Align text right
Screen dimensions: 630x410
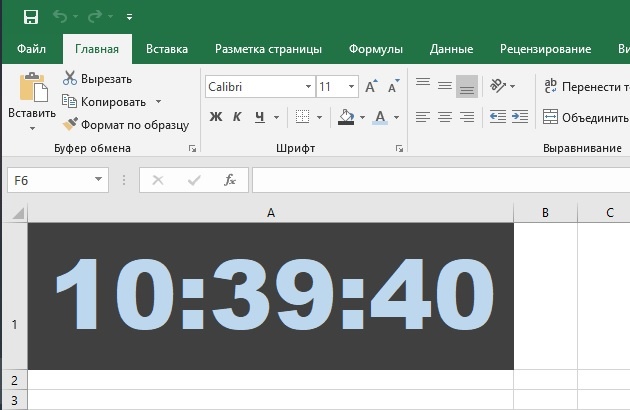[467, 117]
